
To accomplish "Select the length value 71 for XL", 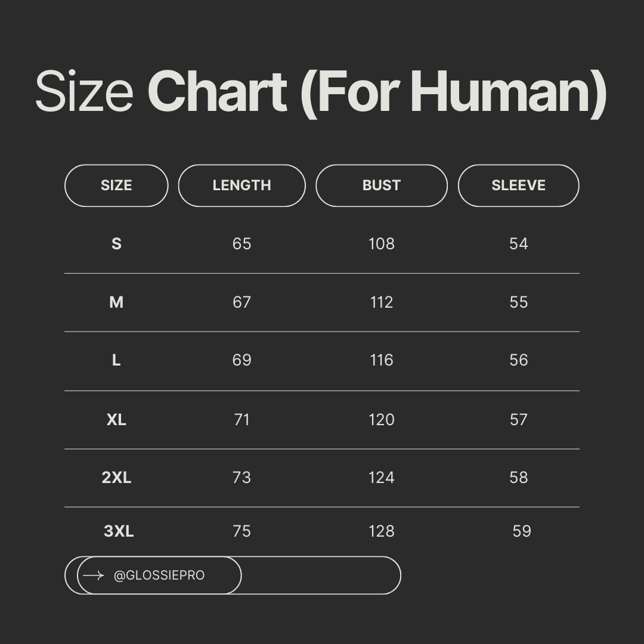I will 241,420.
